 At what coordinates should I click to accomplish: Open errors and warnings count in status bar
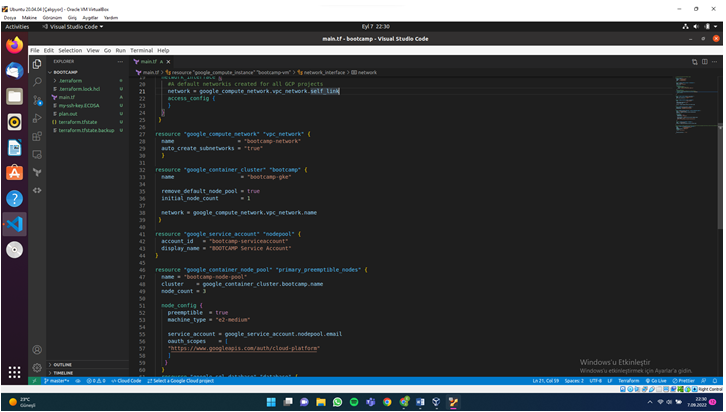coord(96,381)
